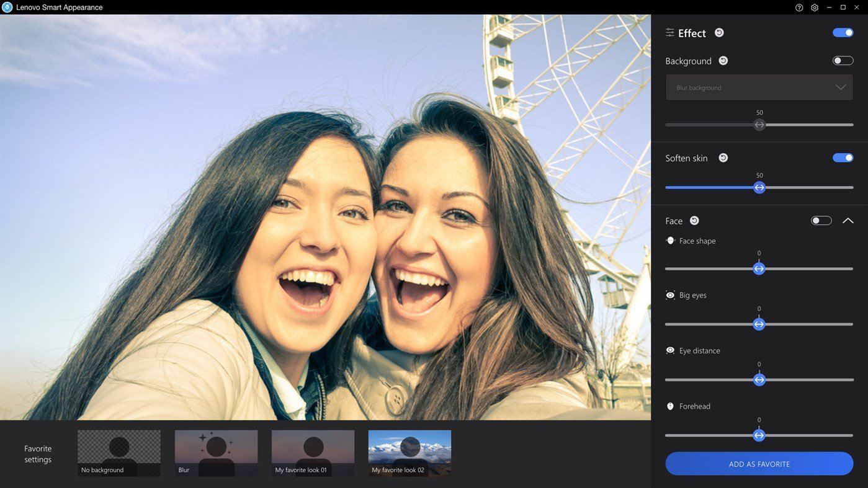Reset the Background settings

723,61
